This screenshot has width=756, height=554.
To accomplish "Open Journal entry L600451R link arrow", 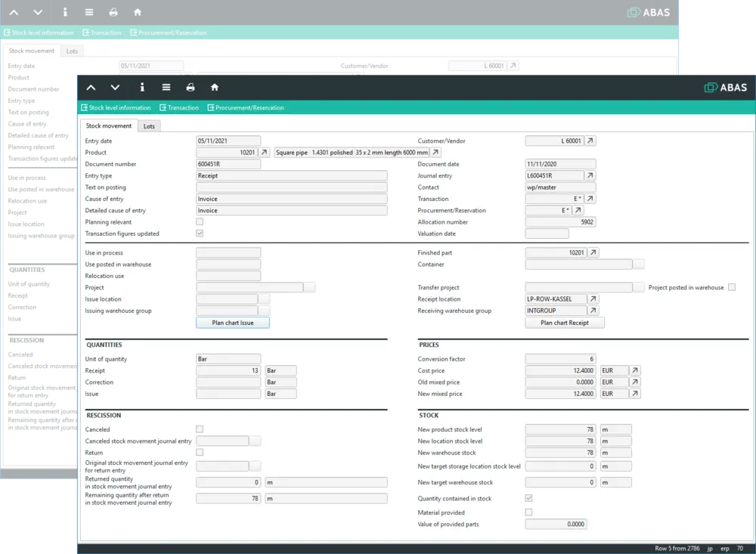I will click(x=590, y=175).
